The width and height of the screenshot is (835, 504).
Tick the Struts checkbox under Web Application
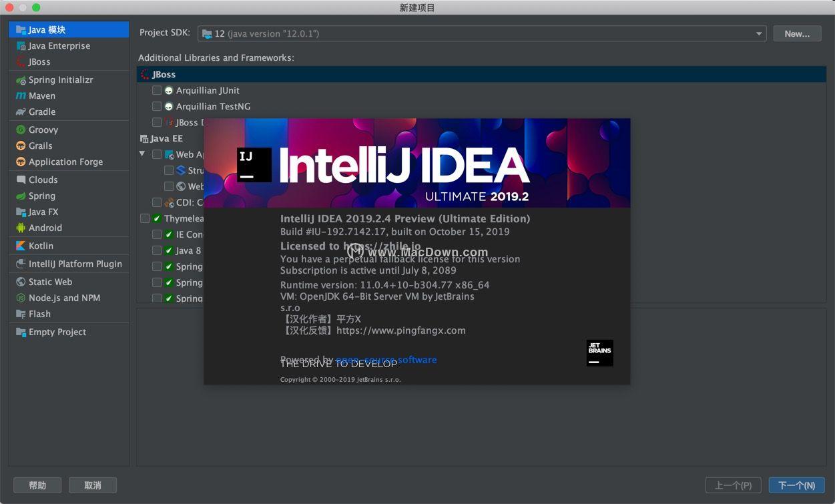pos(169,170)
